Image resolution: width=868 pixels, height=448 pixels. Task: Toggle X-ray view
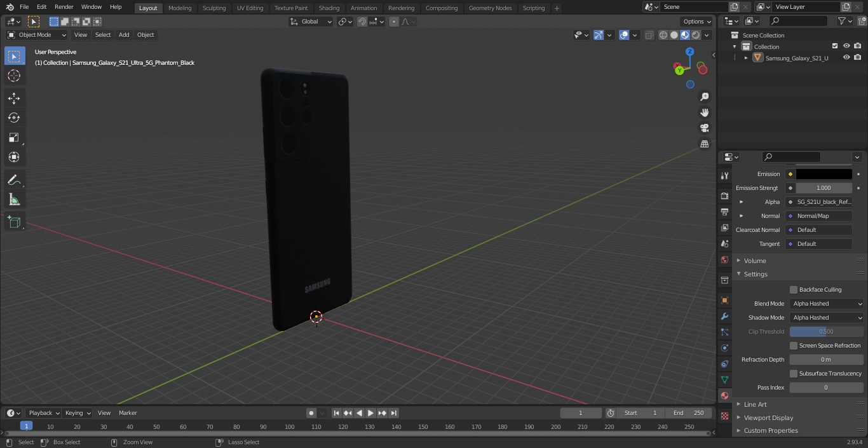(649, 35)
